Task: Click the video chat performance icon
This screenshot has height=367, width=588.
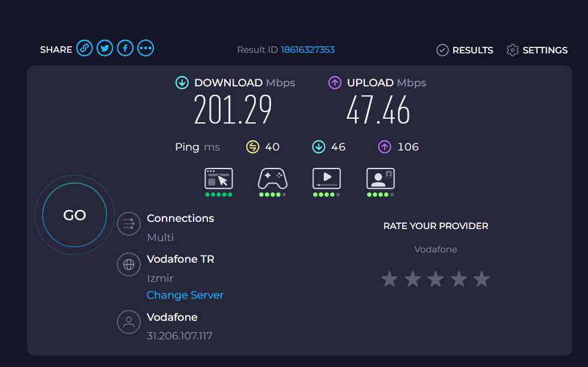Action: pos(381,179)
